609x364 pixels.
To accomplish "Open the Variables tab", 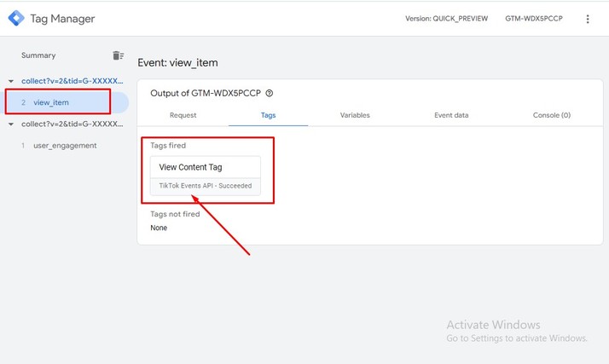I will click(x=355, y=115).
